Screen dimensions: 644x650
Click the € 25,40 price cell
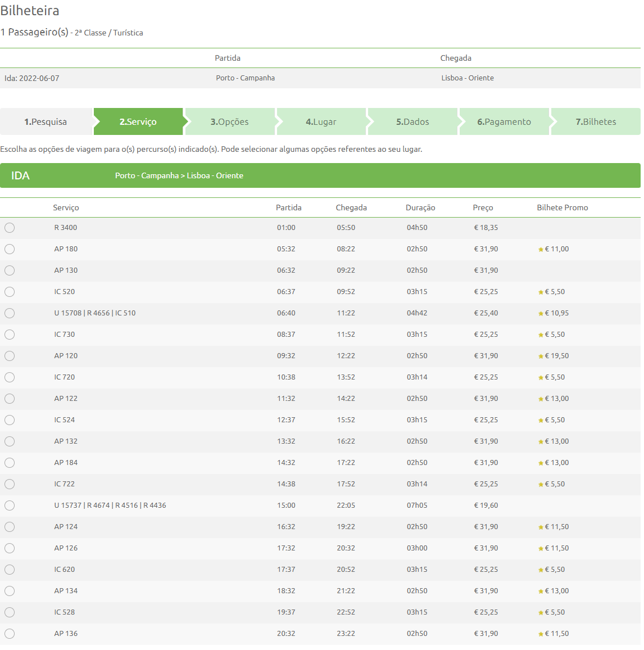point(486,313)
